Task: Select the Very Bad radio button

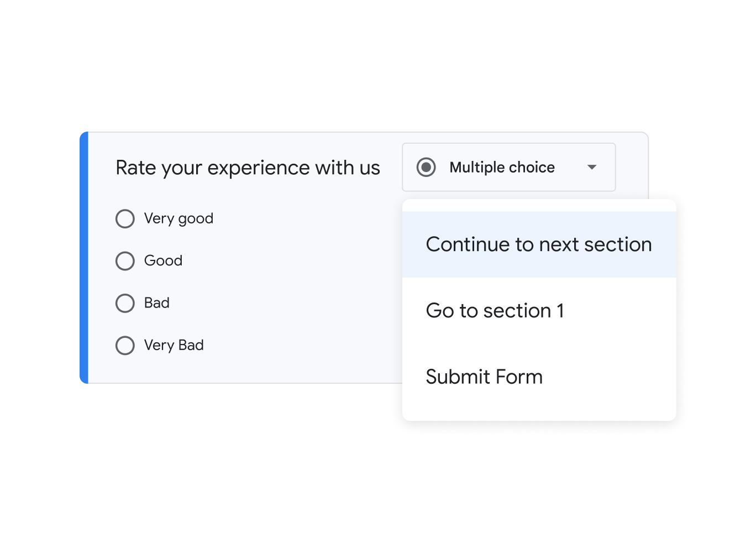Action: coord(125,345)
